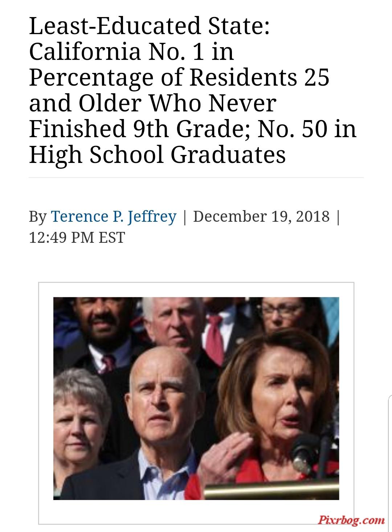The height and width of the screenshot is (532, 392).
Task: Tap the 12:49 PM EST timestamp
Action: [x=77, y=238]
